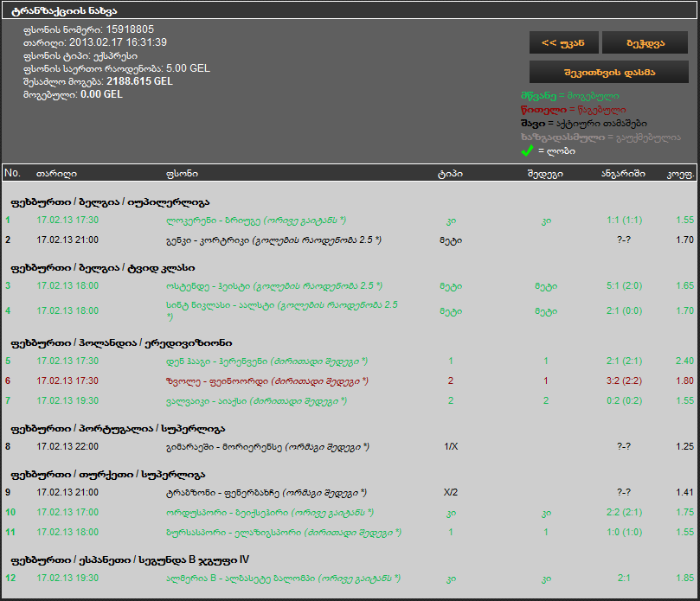Click the score 0:2 (0:2)
This screenshot has width=700, height=601.
click(x=624, y=400)
